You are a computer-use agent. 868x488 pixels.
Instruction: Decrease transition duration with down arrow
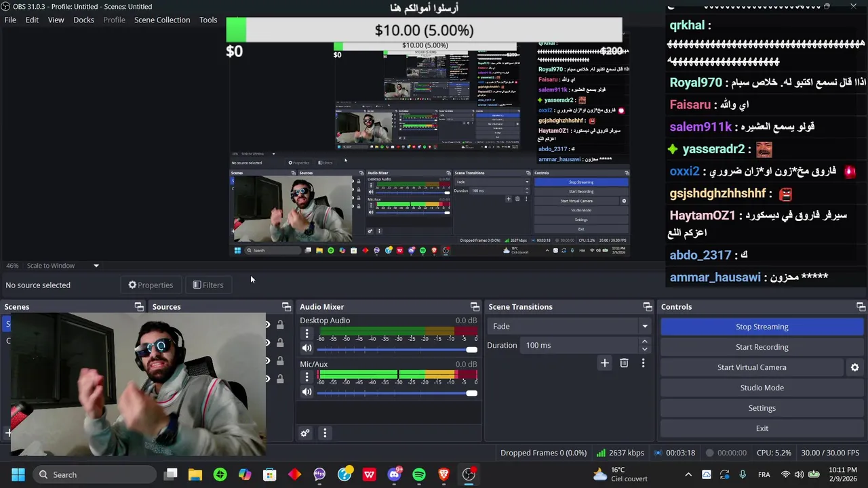point(644,349)
